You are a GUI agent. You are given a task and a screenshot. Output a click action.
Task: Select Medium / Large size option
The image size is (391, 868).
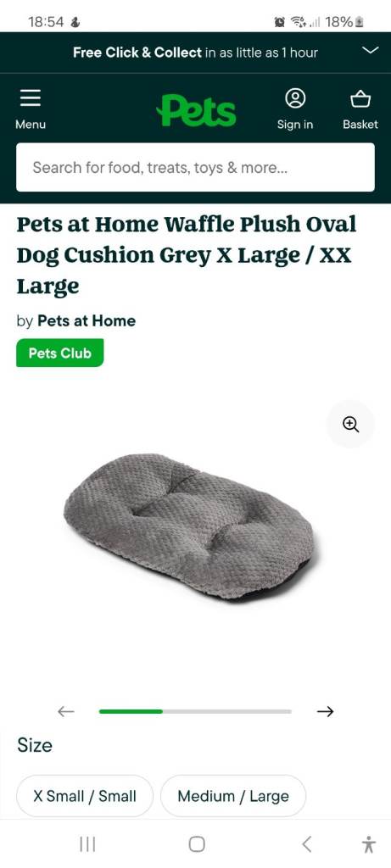click(233, 796)
